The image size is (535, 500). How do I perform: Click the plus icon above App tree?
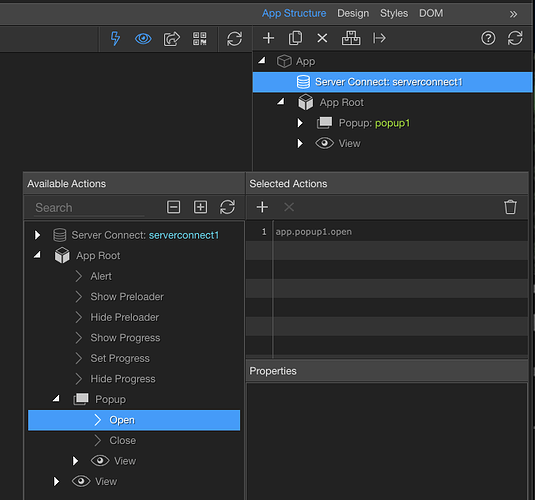tap(269, 38)
